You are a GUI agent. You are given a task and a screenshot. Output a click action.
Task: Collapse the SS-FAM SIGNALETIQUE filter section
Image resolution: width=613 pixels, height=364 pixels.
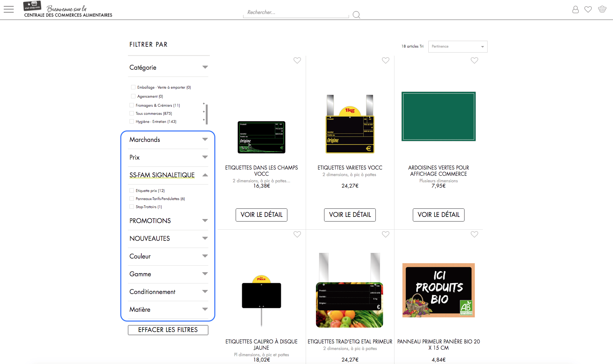point(205,175)
